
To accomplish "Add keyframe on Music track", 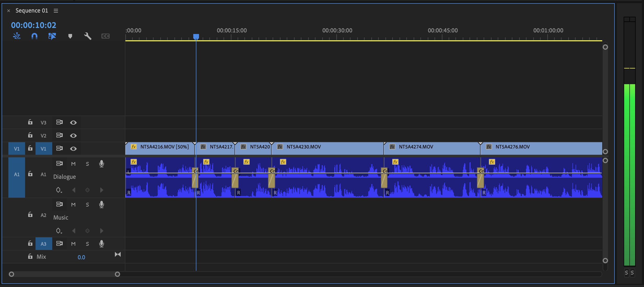I will (87, 231).
